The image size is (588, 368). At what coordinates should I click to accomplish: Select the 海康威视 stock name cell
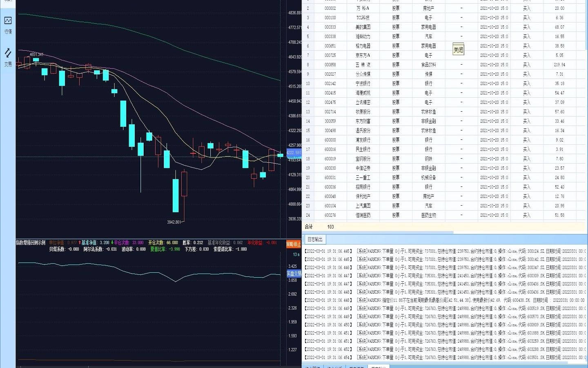tap(363, 93)
